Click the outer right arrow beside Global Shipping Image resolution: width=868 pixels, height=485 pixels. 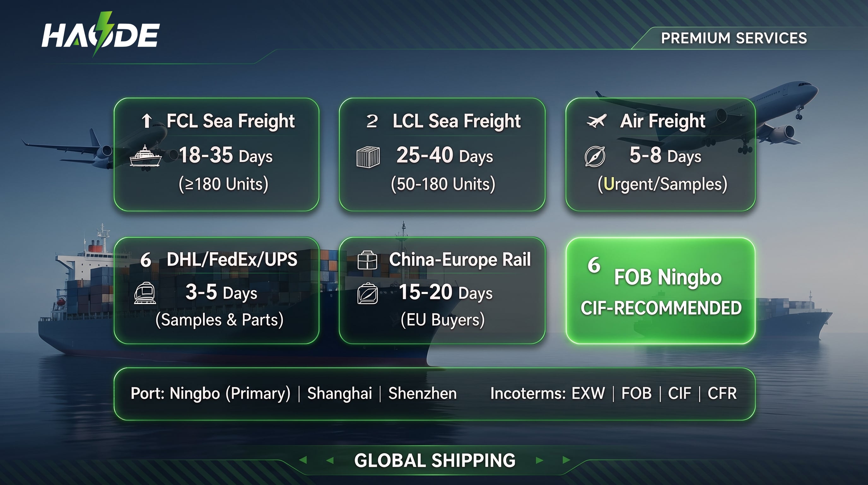(x=567, y=460)
